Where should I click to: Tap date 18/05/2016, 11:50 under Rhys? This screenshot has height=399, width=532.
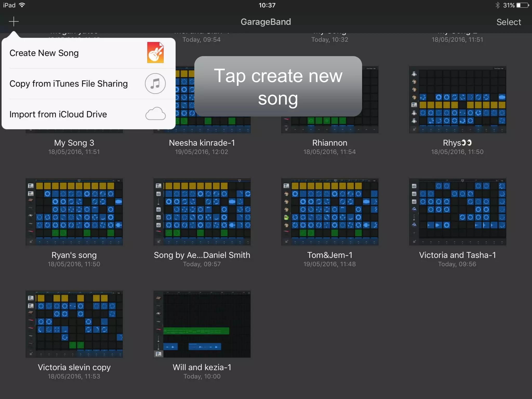[x=457, y=152]
